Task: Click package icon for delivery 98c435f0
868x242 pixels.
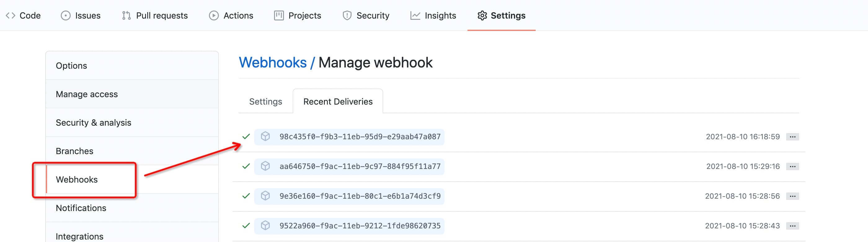Action: coord(266,136)
